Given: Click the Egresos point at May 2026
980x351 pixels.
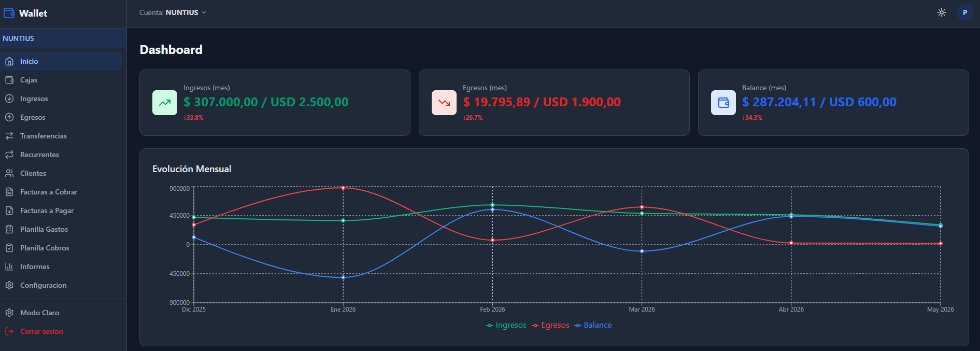Looking at the screenshot, I should coord(940,244).
